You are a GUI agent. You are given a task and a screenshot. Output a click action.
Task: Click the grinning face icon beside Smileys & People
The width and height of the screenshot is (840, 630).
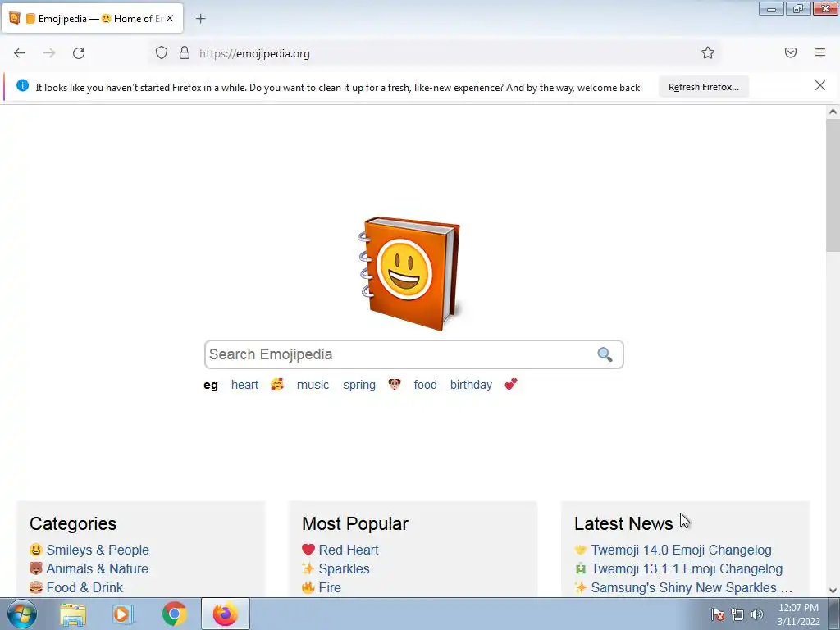point(36,549)
